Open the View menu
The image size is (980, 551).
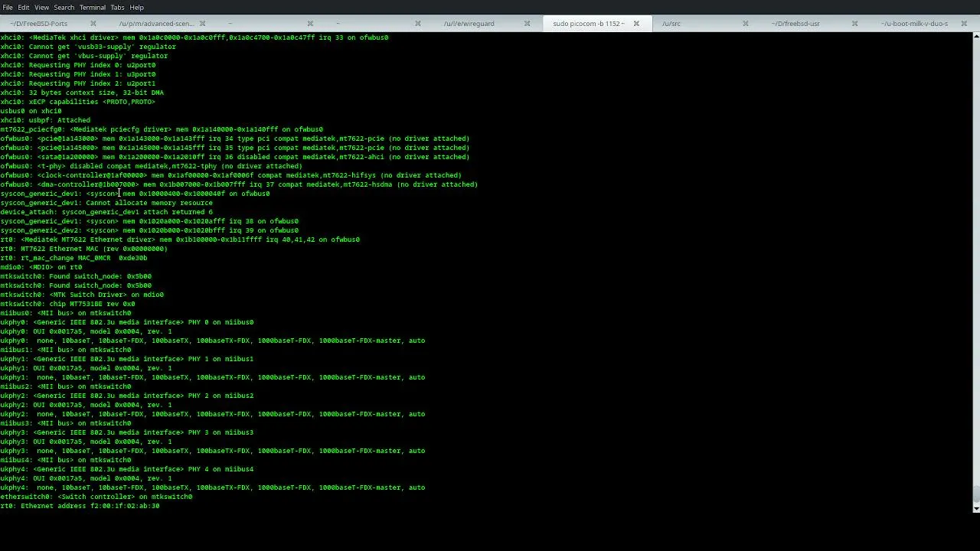point(41,7)
